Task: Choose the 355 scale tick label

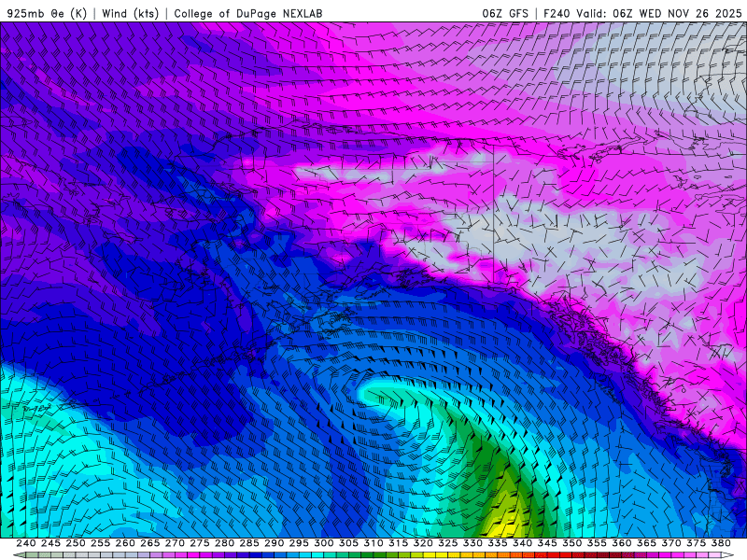Action: (597, 543)
